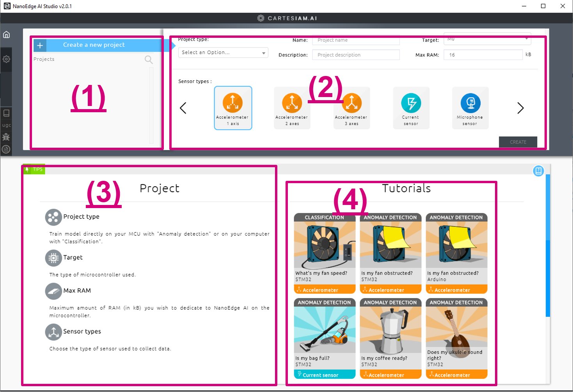Click the Project heading in Tips
This screenshot has width=573, height=392.
coord(160,189)
